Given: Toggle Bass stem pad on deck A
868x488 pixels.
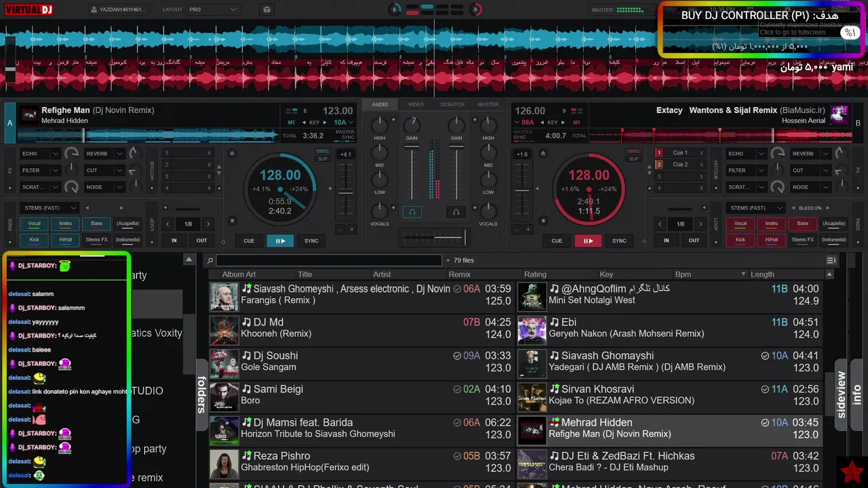Looking at the screenshot, I should pos(96,224).
